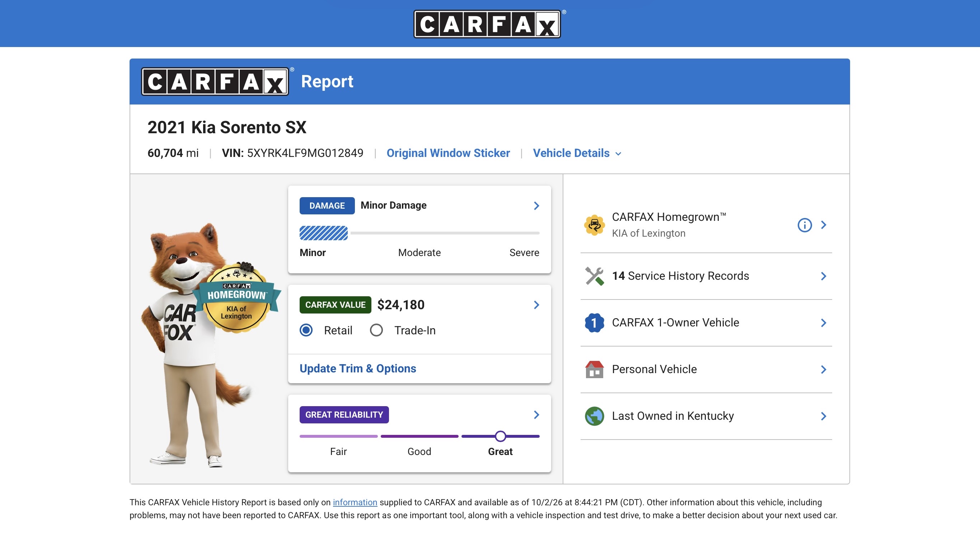This screenshot has height=534, width=980.
Task: Click the CARFAX logo in the top banner
Action: pyautogui.click(x=487, y=24)
